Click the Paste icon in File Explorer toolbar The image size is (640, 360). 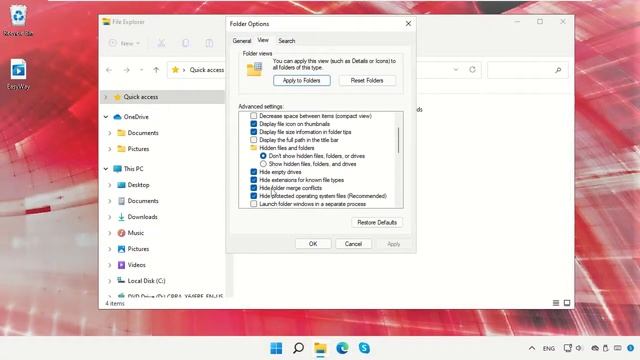point(209,43)
